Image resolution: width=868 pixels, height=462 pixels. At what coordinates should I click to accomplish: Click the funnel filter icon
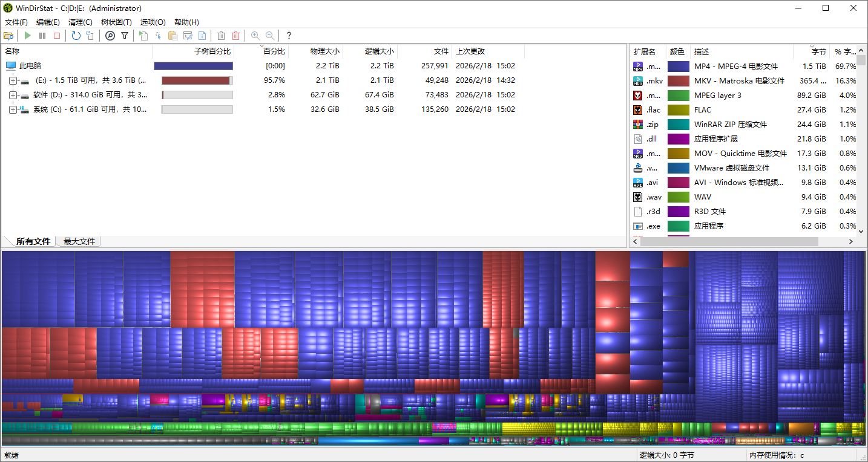click(x=125, y=36)
